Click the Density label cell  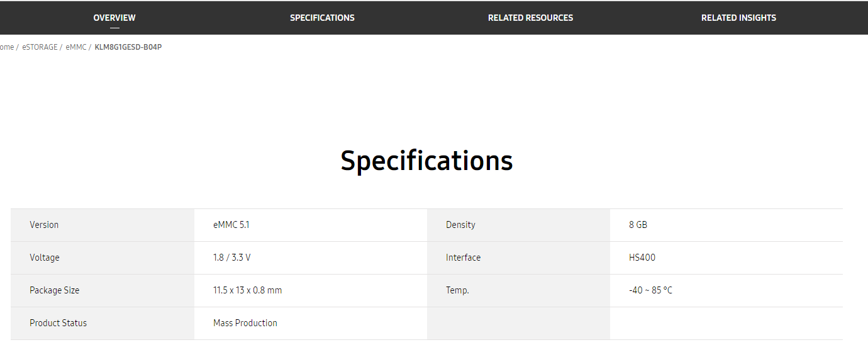(x=518, y=225)
